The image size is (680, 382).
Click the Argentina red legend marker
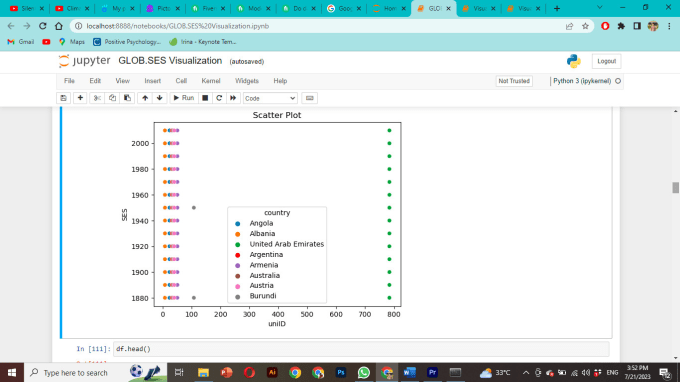pyautogui.click(x=237, y=255)
